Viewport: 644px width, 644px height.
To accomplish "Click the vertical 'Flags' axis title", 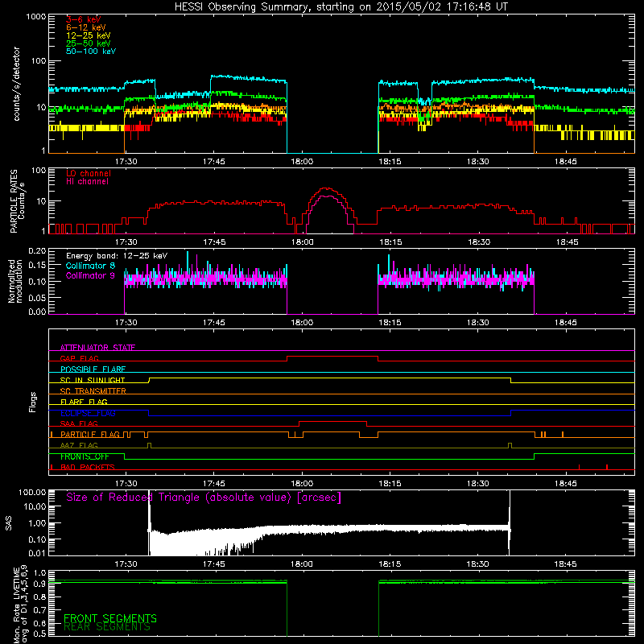I will (x=32, y=402).
